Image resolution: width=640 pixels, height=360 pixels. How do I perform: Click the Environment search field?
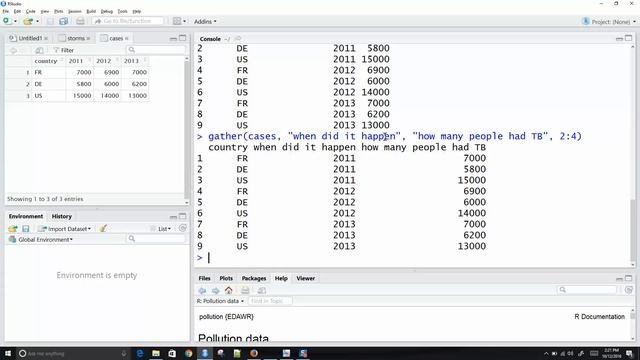pos(156,238)
